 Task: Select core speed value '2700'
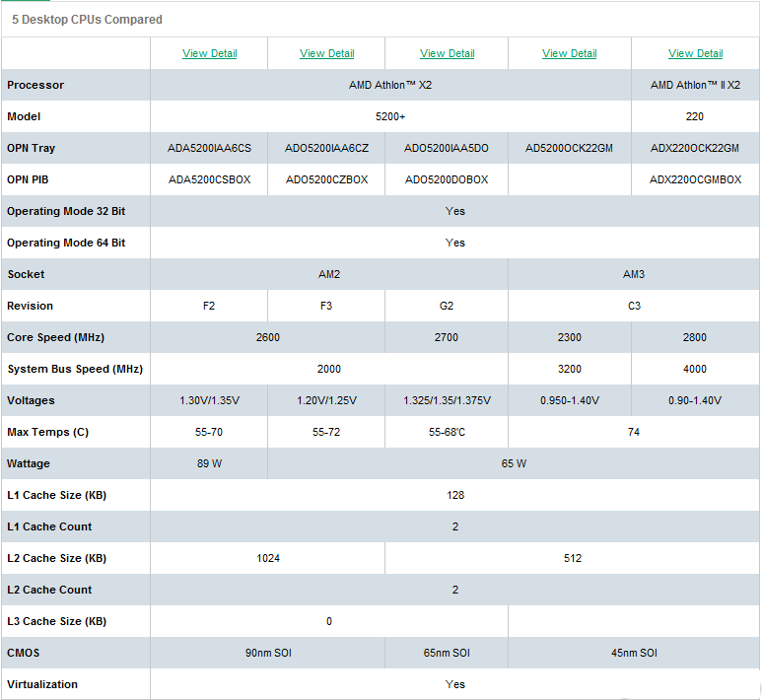click(x=447, y=337)
